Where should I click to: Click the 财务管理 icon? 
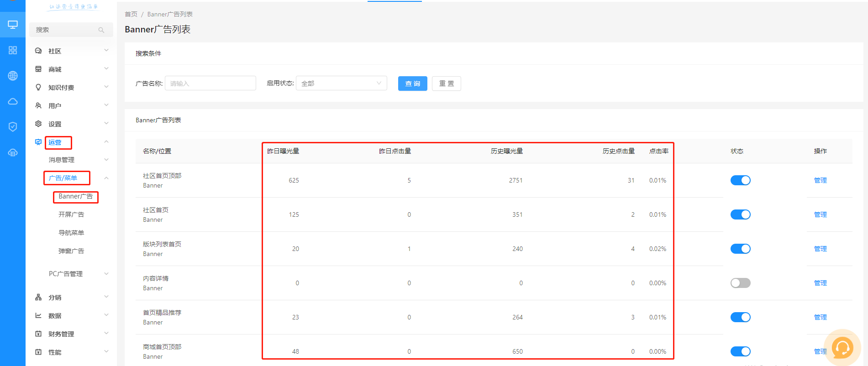(38, 334)
